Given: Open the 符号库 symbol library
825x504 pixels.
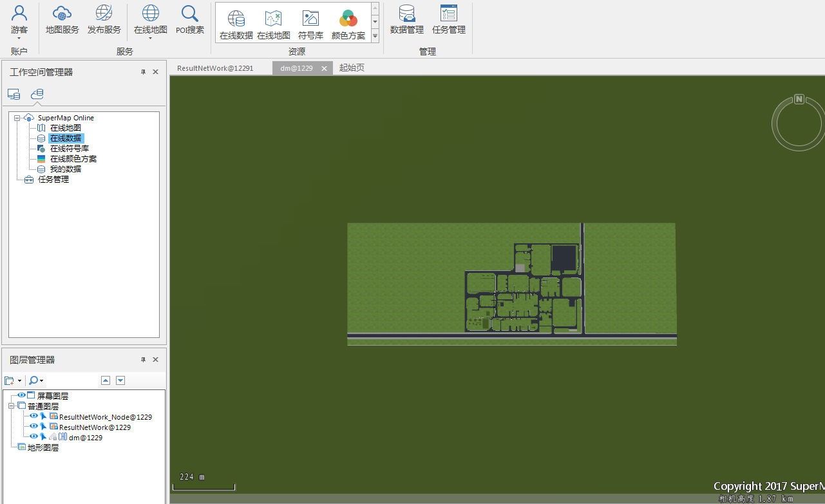Looking at the screenshot, I should pos(310,26).
